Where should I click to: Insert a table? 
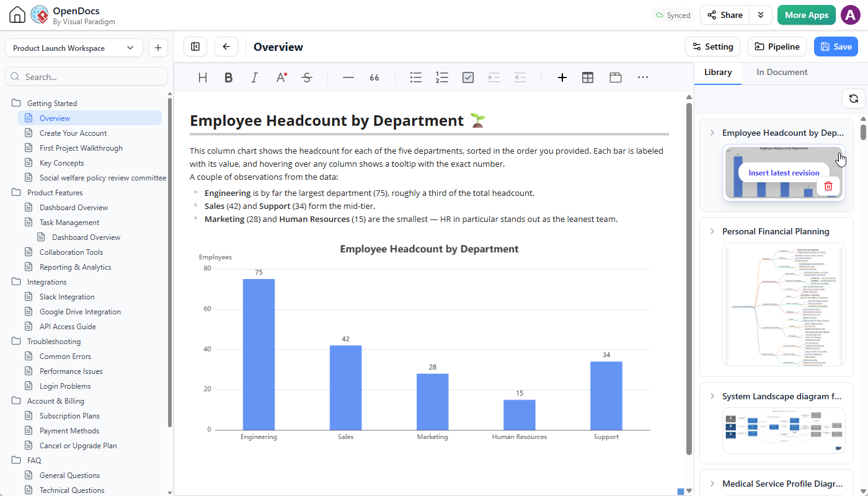[x=588, y=77]
